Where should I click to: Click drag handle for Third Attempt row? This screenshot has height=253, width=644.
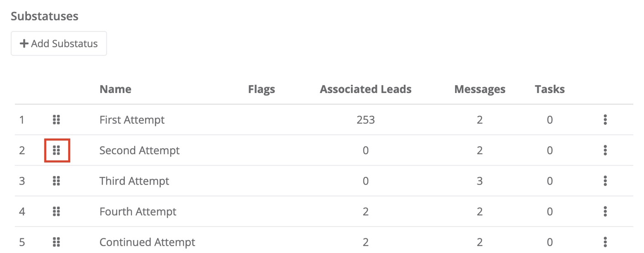[x=56, y=181]
